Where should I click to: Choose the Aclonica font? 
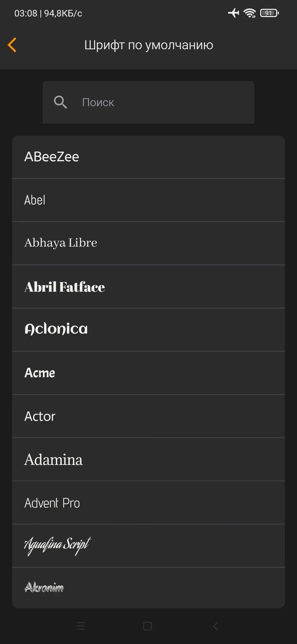click(x=148, y=329)
